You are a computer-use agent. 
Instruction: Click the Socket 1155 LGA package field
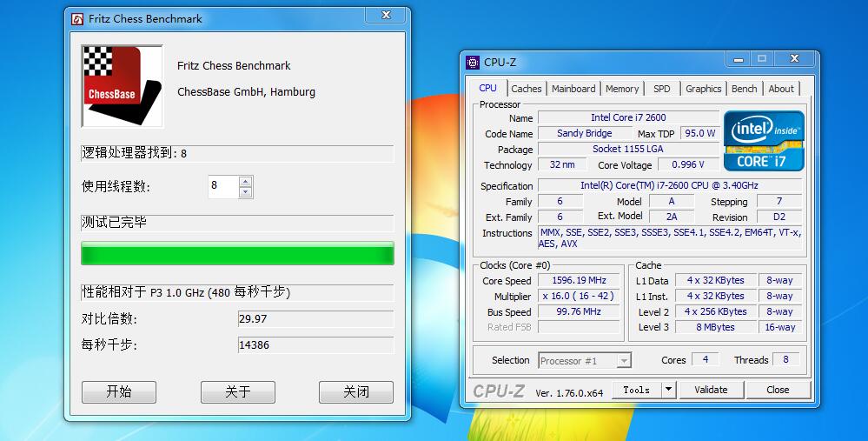(628, 149)
